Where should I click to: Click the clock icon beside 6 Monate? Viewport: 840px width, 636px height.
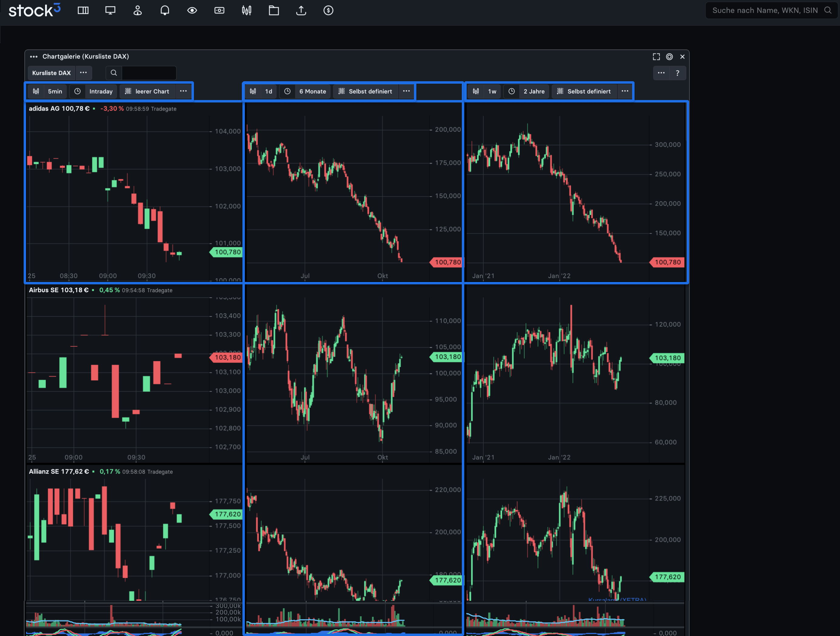tap(288, 91)
